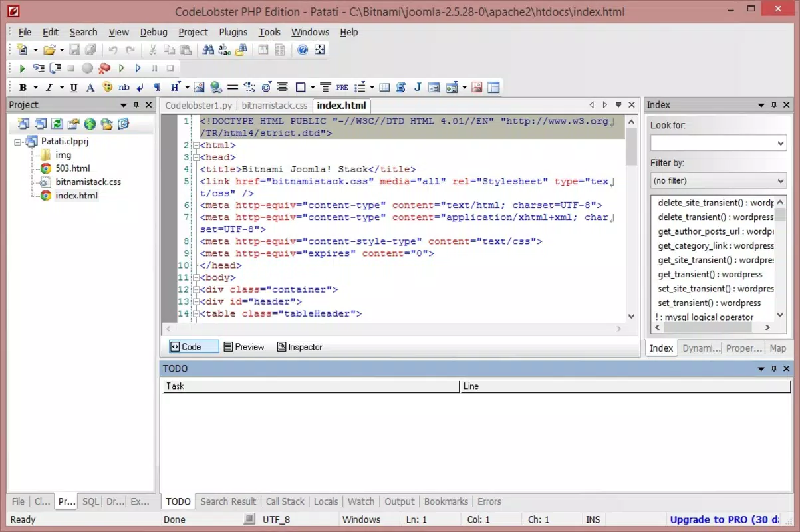Click 'get_category_link : wordpress' index entry
This screenshot has height=532, width=800.
click(716, 246)
